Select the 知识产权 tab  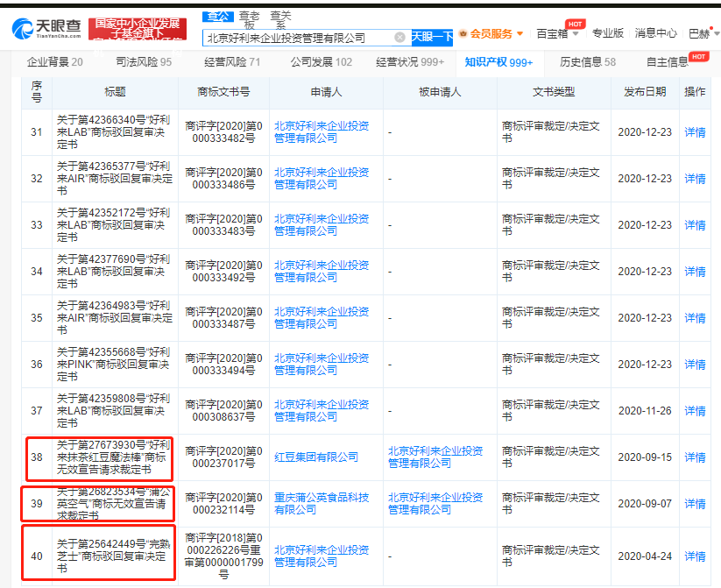(x=498, y=62)
